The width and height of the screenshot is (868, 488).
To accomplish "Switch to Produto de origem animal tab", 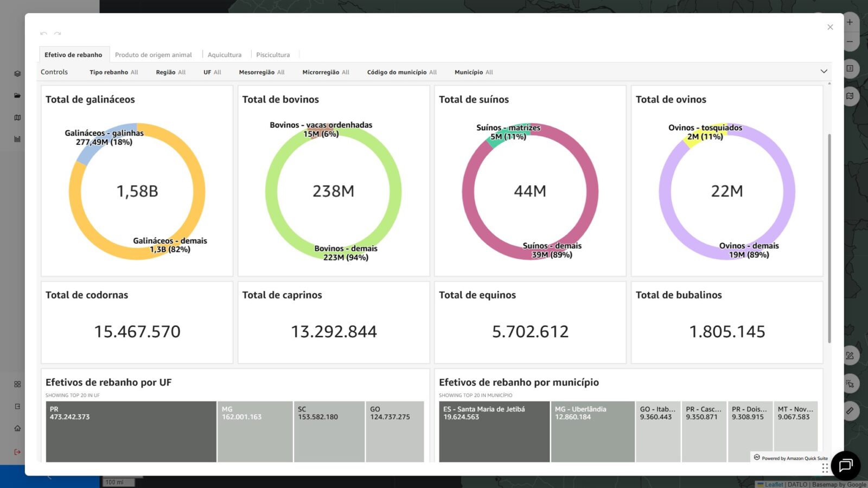I will 153,55.
